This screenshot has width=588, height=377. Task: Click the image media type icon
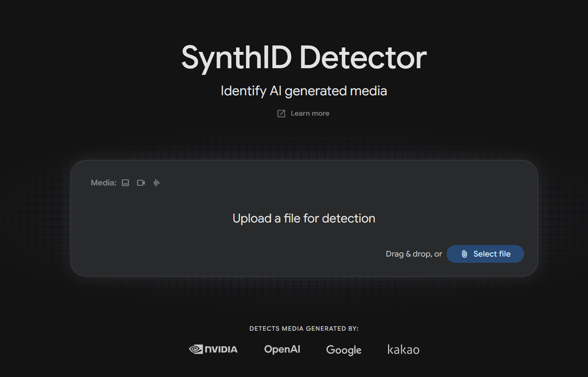(125, 183)
